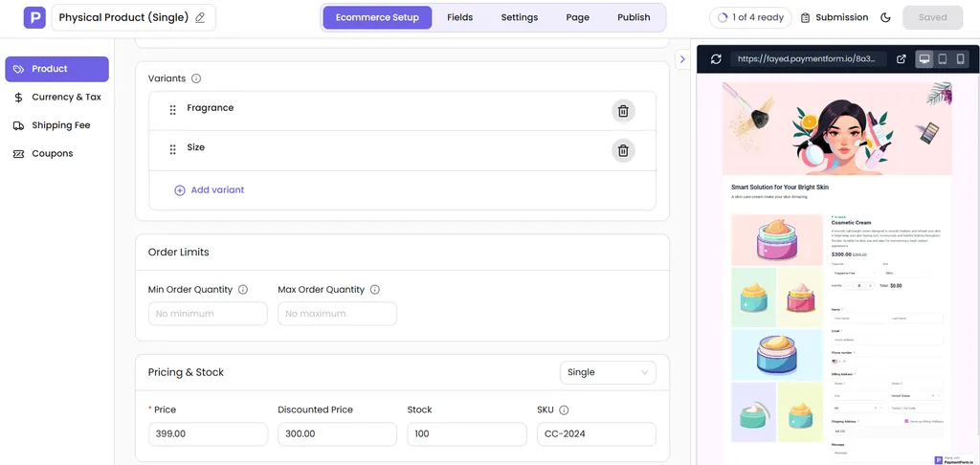Open Currency & Tax in the sidebar
This screenshot has width=980, height=465.
pos(56,97)
